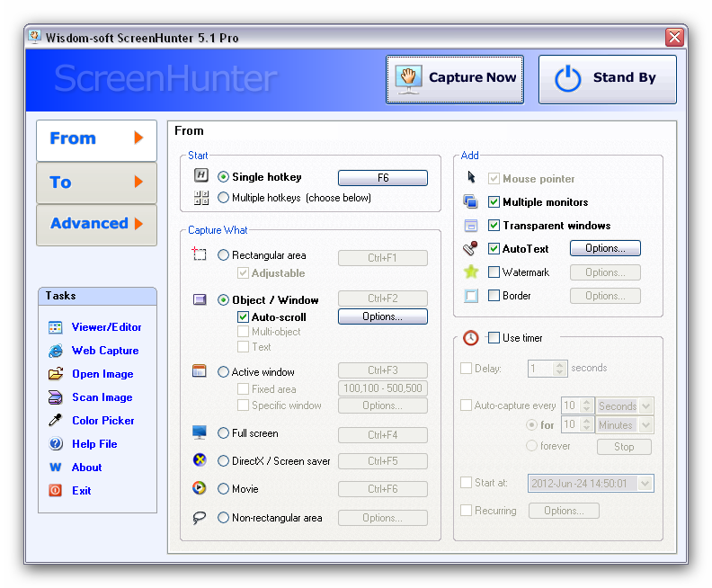The height and width of the screenshot is (588, 712).
Task: Click the Help File question icon
Action: (x=56, y=443)
